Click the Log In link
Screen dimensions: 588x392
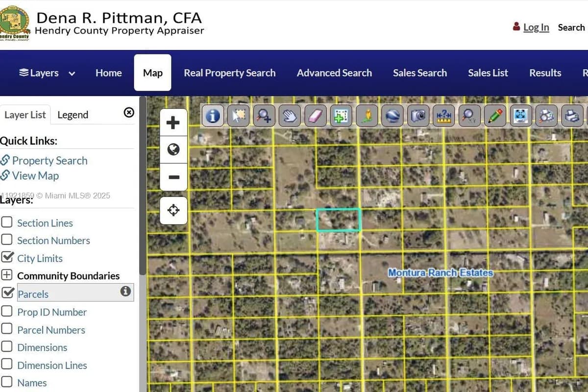[x=536, y=27]
